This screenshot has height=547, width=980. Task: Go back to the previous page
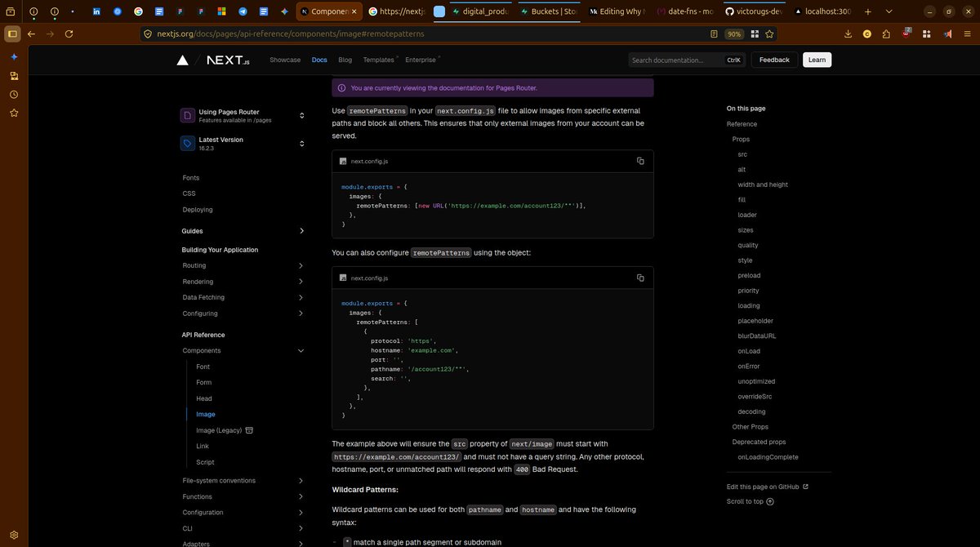pyautogui.click(x=31, y=34)
